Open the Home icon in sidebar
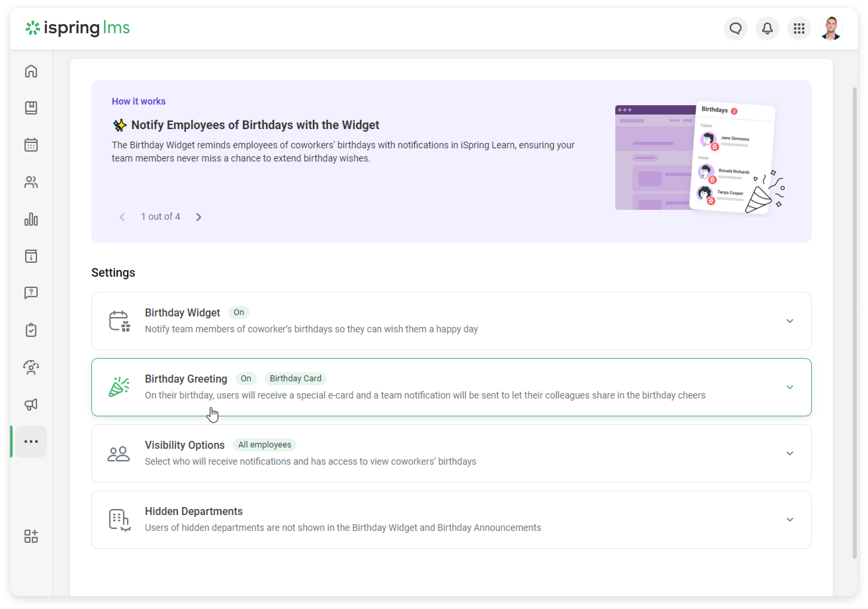This screenshot has height=609, width=868. point(31,71)
